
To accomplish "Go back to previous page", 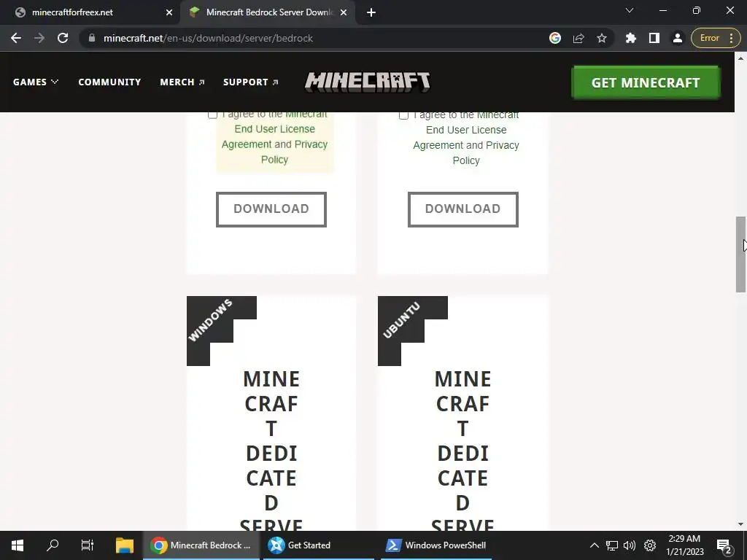I will [16, 38].
